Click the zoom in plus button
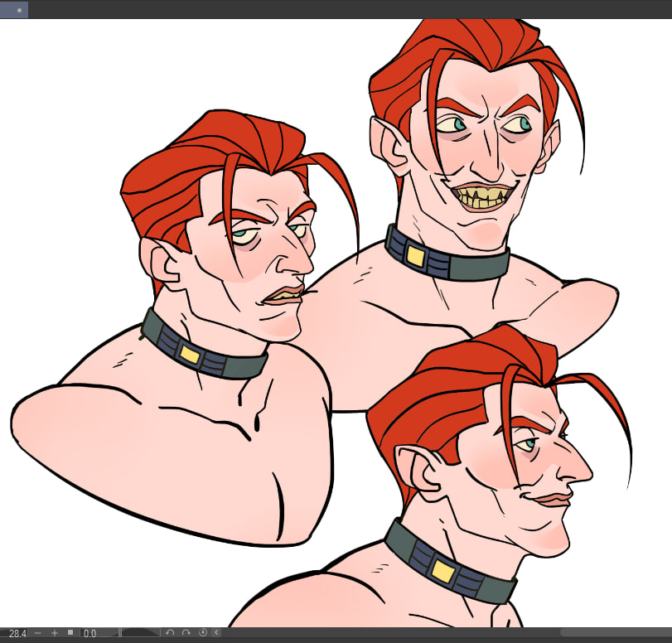Viewport: 672px width, 643px height. tap(55, 633)
